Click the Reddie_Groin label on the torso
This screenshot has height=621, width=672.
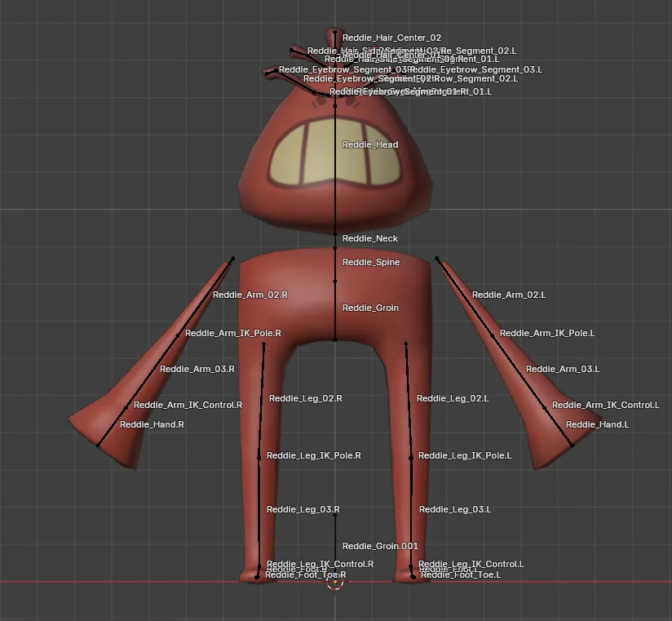click(x=371, y=308)
